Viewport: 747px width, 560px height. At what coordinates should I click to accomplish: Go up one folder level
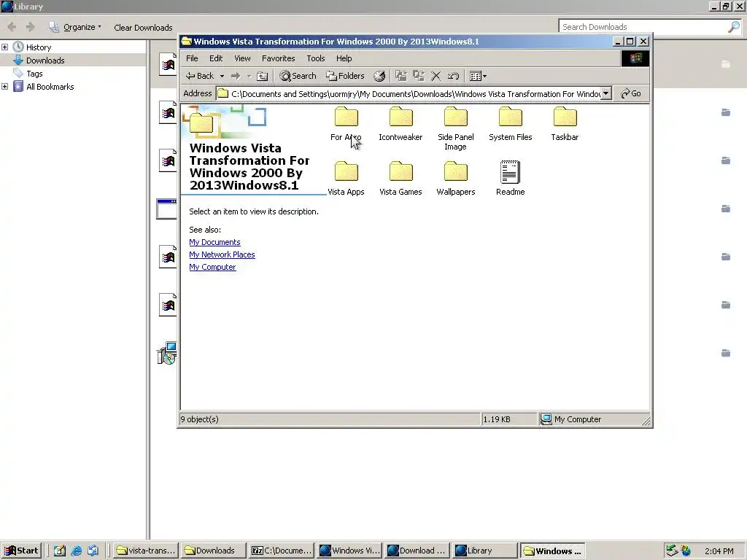click(262, 76)
